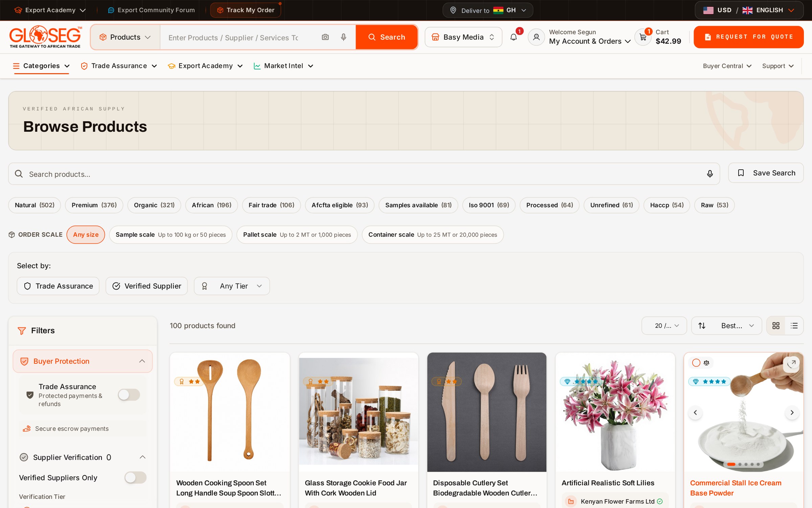The width and height of the screenshot is (812, 508).
Task: Open the Buyer Central menu
Action: (x=727, y=66)
